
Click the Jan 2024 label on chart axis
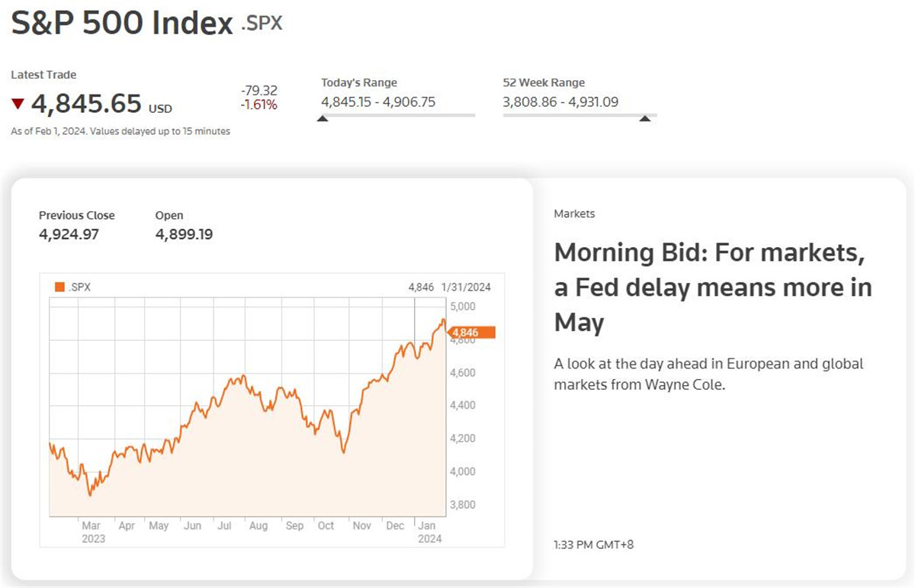click(430, 532)
